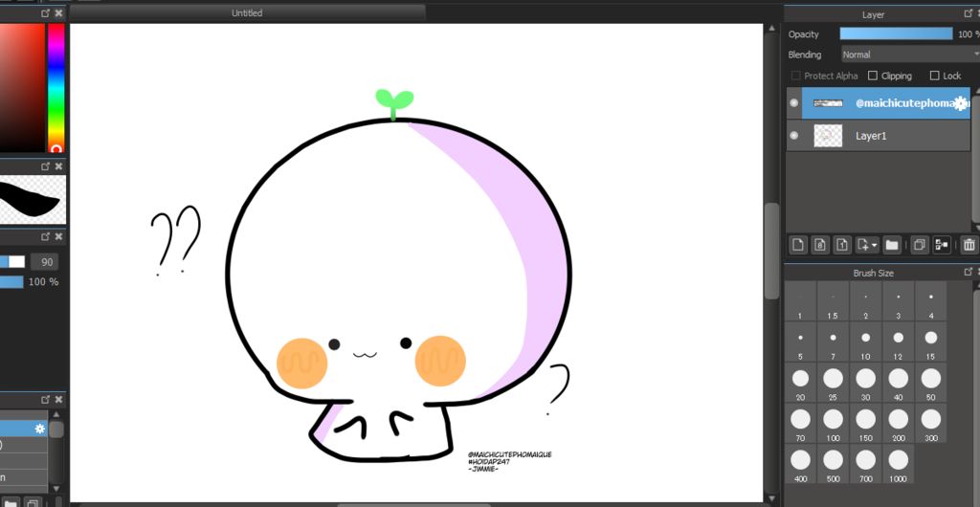
Task: Add a new 1-bit layer
Action: pyautogui.click(x=842, y=245)
